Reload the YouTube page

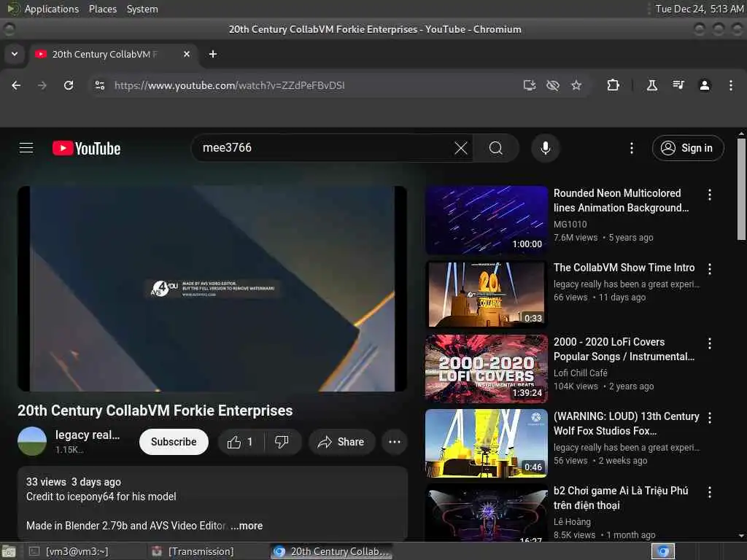pyautogui.click(x=69, y=85)
